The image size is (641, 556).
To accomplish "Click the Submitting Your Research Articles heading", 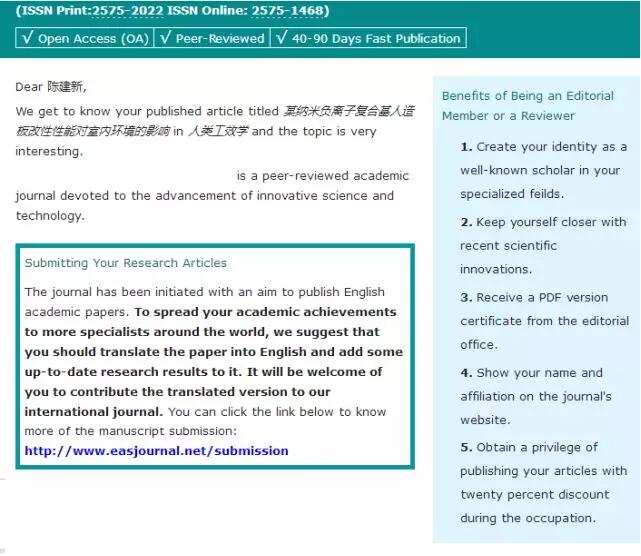I will pos(125,263).
